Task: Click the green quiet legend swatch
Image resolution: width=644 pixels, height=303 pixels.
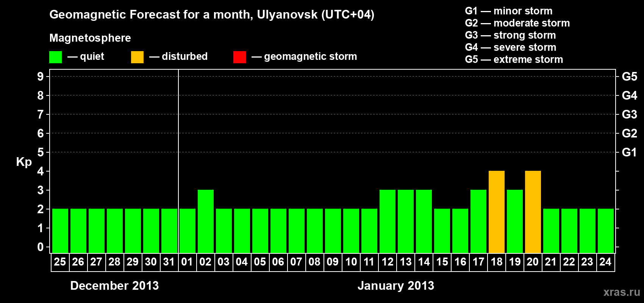Action: [55, 57]
